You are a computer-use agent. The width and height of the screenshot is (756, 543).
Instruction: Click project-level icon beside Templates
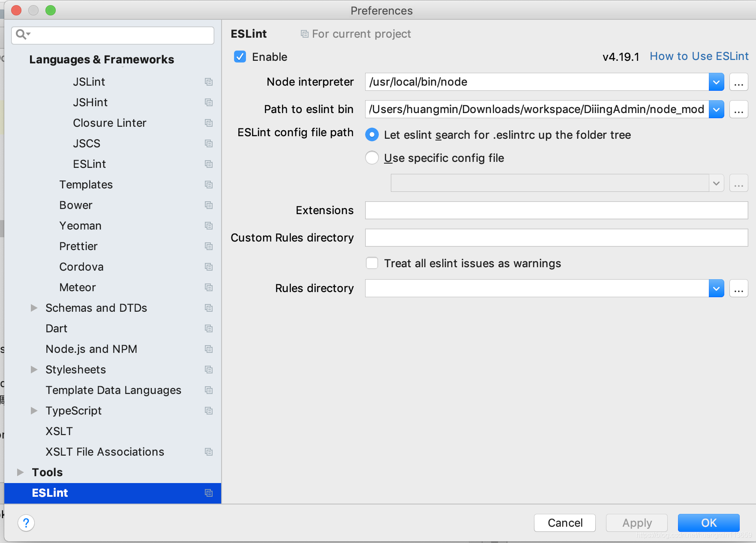[x=209, y=185]
